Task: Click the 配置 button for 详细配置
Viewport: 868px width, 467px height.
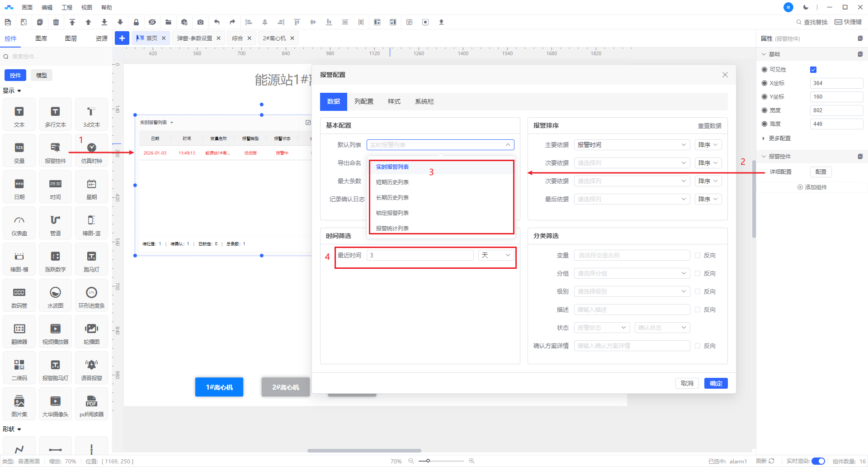Action: click(x=821, y=172)
